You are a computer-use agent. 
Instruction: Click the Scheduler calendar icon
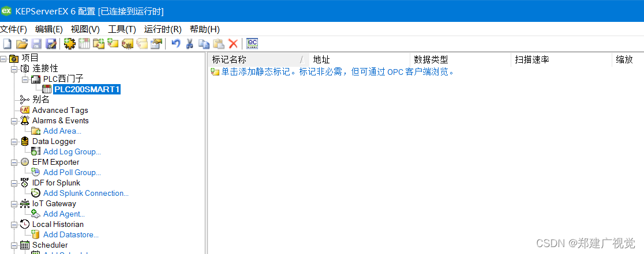point(25,245)
